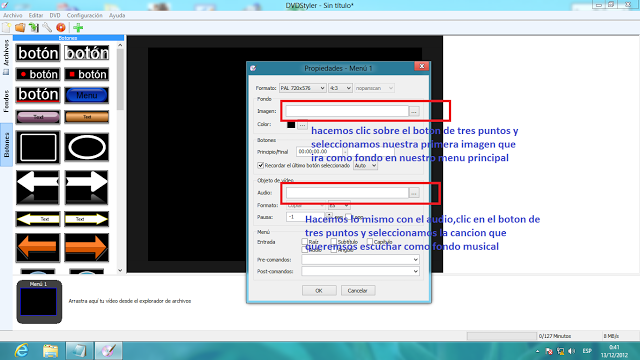Viewport: 640px width, 360px height.
Task: Open the Editar menu
Action: pyautogui.click(x=36, y=15)
